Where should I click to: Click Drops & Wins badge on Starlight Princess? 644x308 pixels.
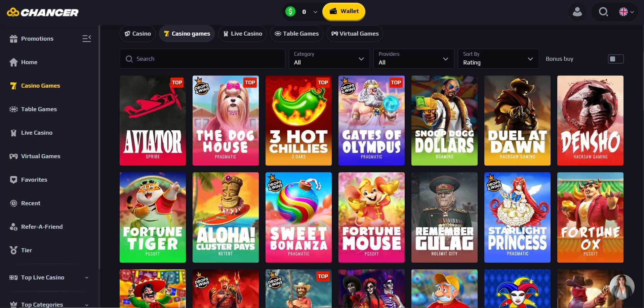(x=494, y=183)
